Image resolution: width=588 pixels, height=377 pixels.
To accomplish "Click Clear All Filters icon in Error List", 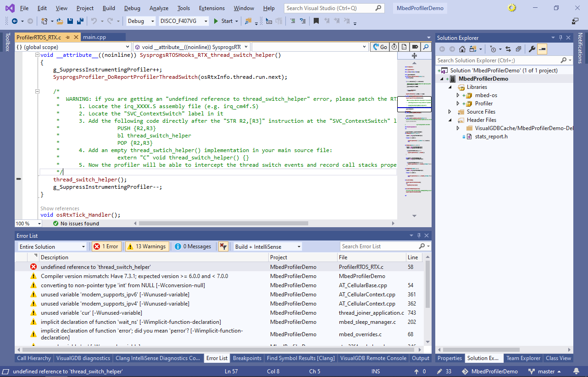I will [223, 246].
